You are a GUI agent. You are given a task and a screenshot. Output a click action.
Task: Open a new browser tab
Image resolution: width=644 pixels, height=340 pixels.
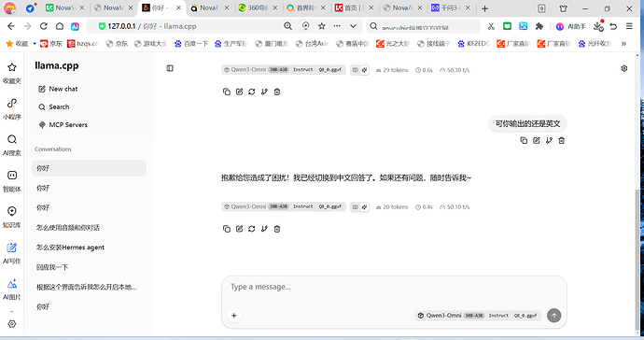pos(485,8)
